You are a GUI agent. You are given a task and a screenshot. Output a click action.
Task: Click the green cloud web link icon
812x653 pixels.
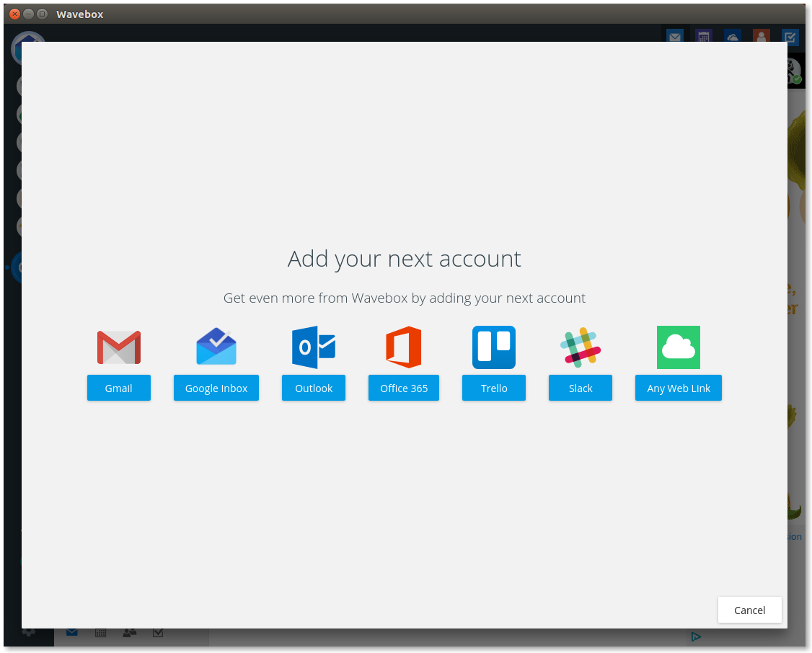[679, 347]
